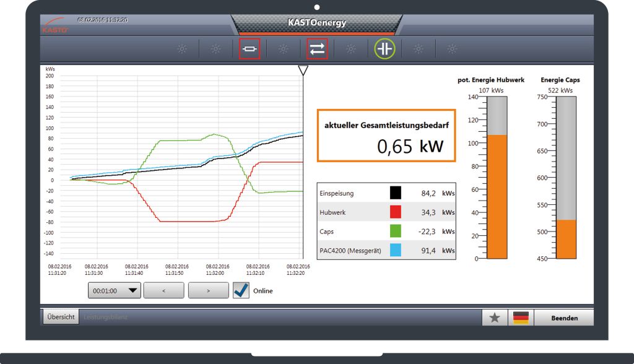Switch language via German flag icon
This screenshot has width=634, height=364.
pyautogui.click(x=521, y=318)
